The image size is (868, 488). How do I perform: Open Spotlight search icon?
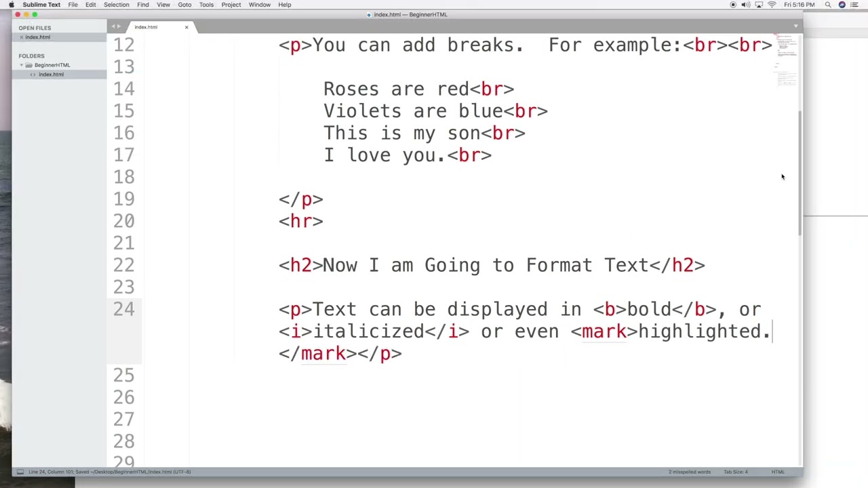[x=828, y=5]
